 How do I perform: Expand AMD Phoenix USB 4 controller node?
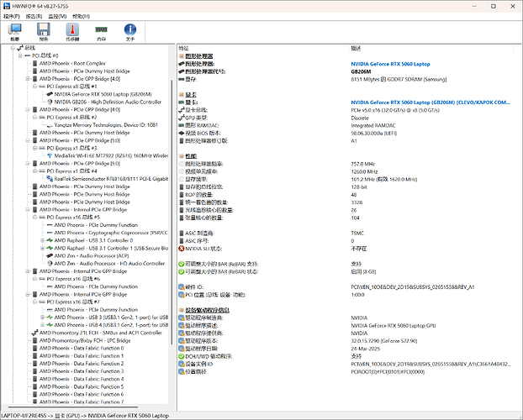[43, 324]
